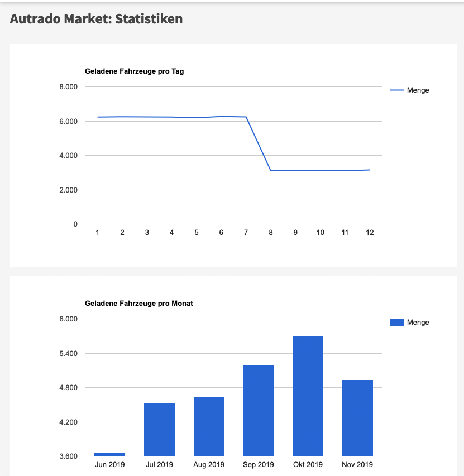Click the line point at day 12
The height and width of the screenshot is (476, 464).
(x=370, y=170)
